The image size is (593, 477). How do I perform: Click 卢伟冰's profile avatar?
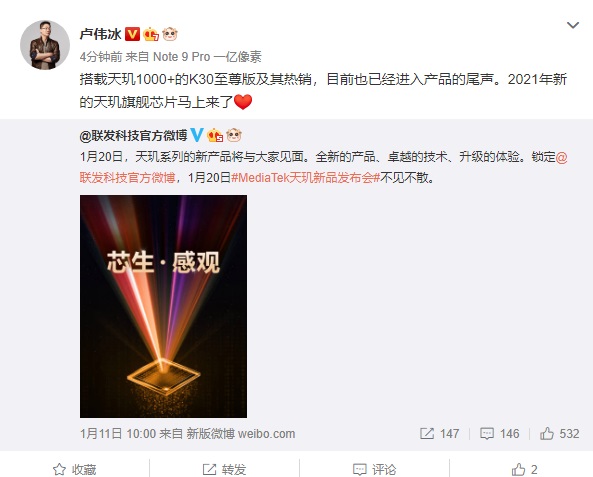tap(45, 45)
